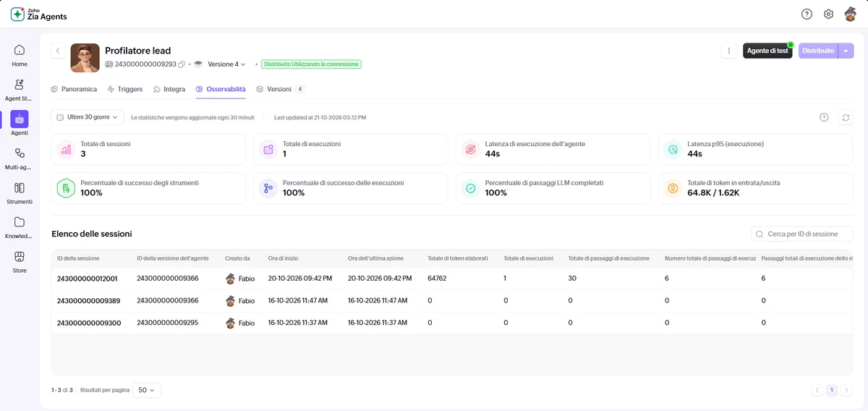Expand the Distribuito button arrow

pyautogui.click(x=846, y=51)
